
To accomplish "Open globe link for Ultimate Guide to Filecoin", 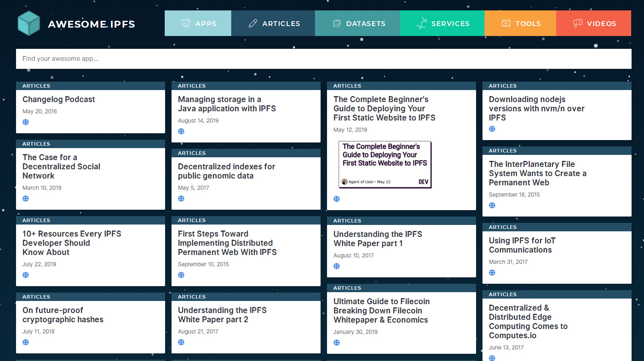I will (337, 343).
